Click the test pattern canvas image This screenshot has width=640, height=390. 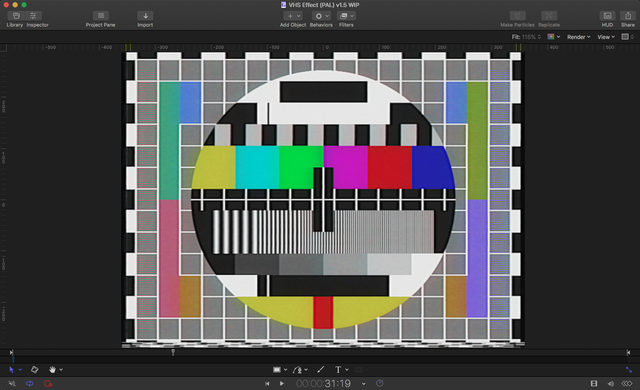tap(323, 199)
